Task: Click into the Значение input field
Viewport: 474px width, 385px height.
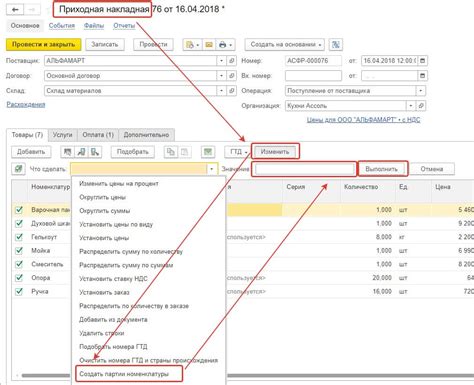Action: 304,169
